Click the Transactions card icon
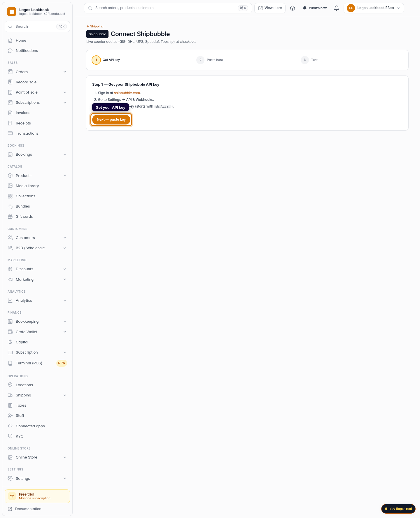420x518 pixels. (10, 134)
